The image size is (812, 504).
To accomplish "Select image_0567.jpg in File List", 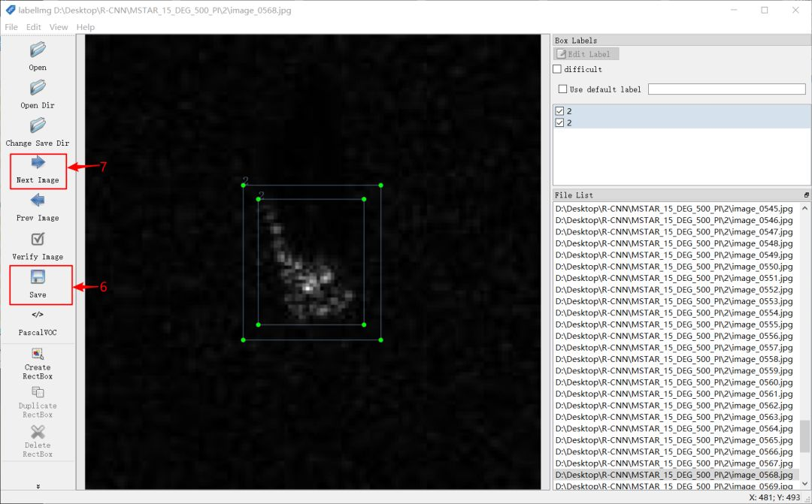I will pos(674,463).
